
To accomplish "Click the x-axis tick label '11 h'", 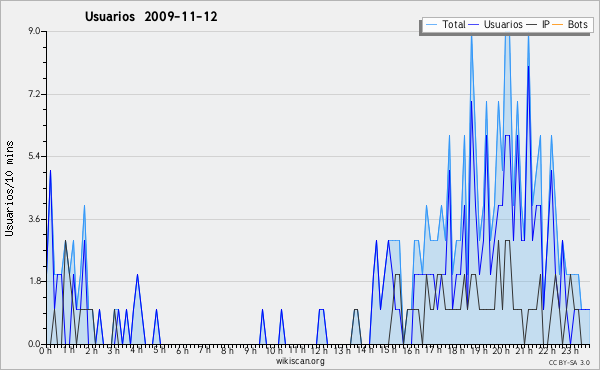I will tap(297, 350).
